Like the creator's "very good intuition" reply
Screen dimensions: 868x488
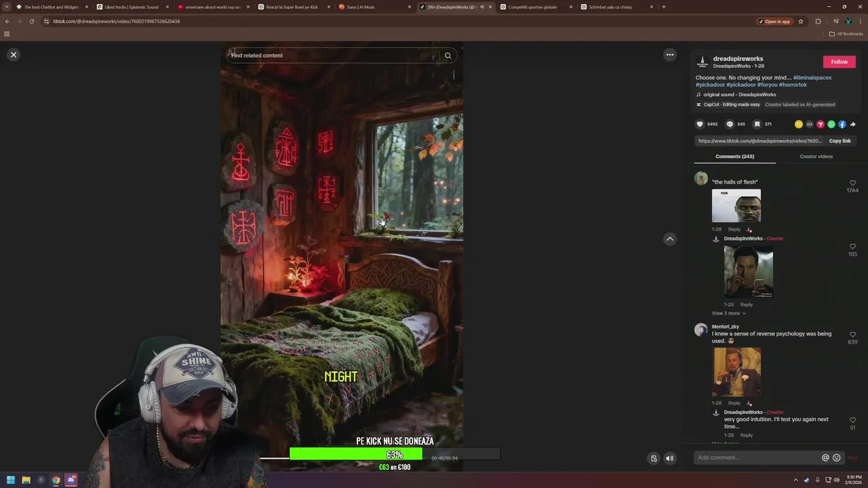[852, 420]
